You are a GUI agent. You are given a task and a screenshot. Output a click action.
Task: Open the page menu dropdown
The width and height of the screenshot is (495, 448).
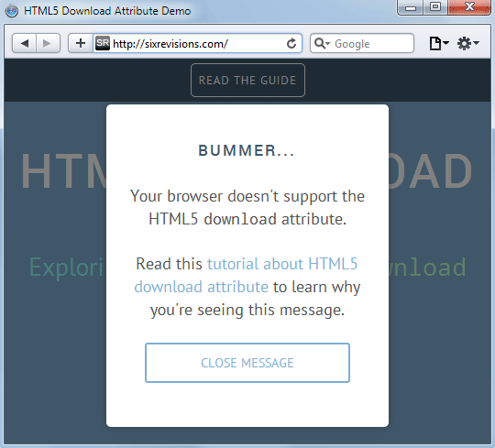pyautogui.click(x=439, y=43)
